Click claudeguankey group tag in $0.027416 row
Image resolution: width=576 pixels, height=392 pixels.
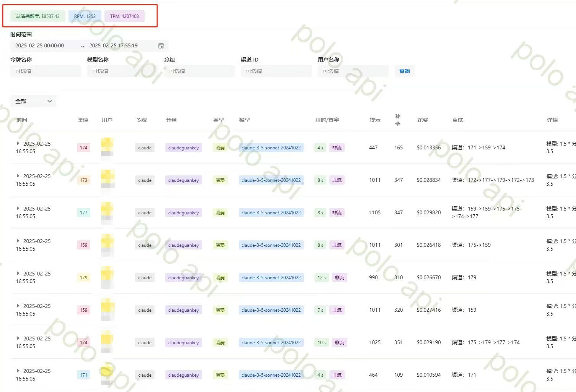(x=184, y=310)
